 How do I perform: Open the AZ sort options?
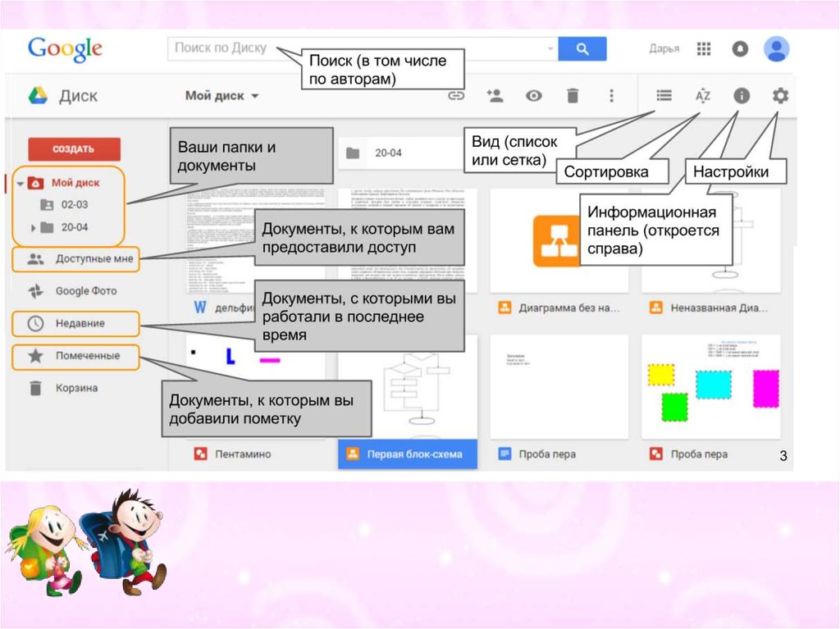tap(703, 96)
